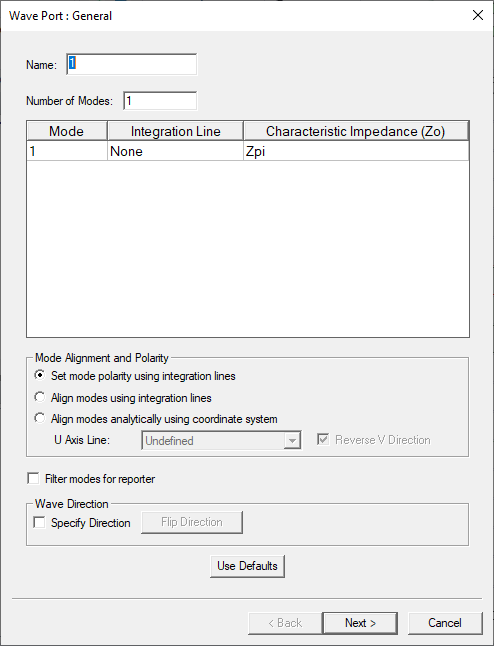The height and width of the screenshot is (646, 494).
Task: Click the Cancel button
Action: (x=445, y=623)
